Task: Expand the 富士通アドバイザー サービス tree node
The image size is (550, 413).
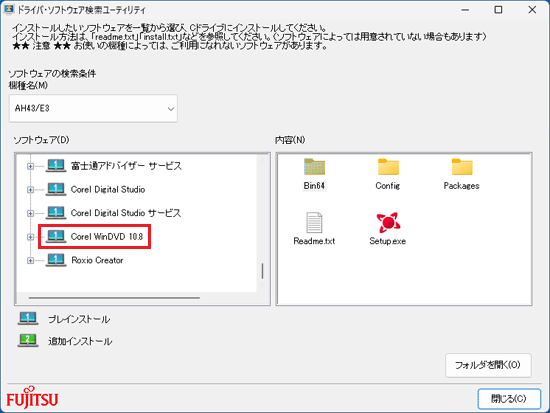Action: [x=31, y=166]
